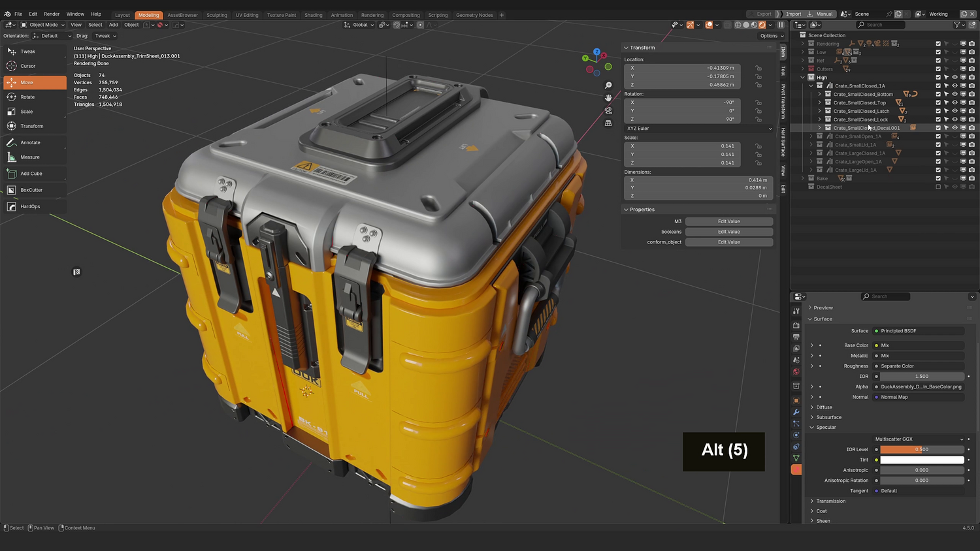Screen dimensions: 980x551
Task: Lock the X location value
Action: coord(759,68)
